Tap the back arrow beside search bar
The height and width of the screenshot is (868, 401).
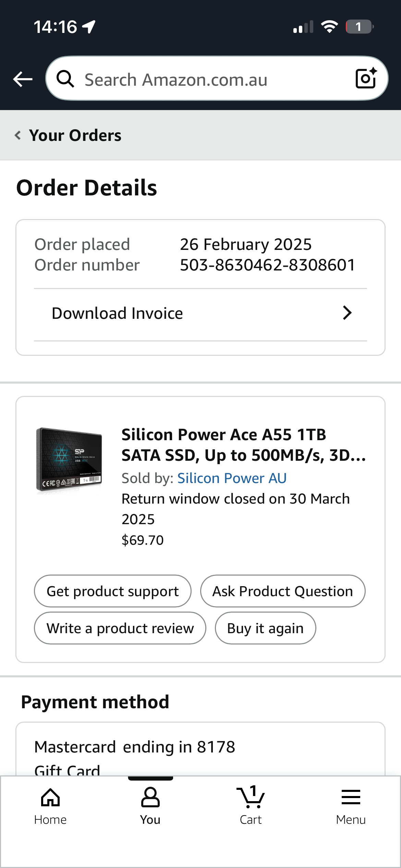23,79
